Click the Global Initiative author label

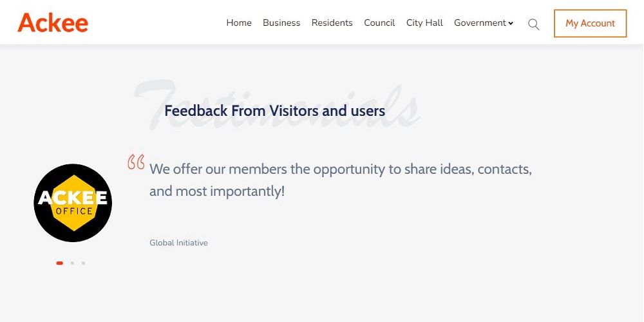[x=178, y=243]
